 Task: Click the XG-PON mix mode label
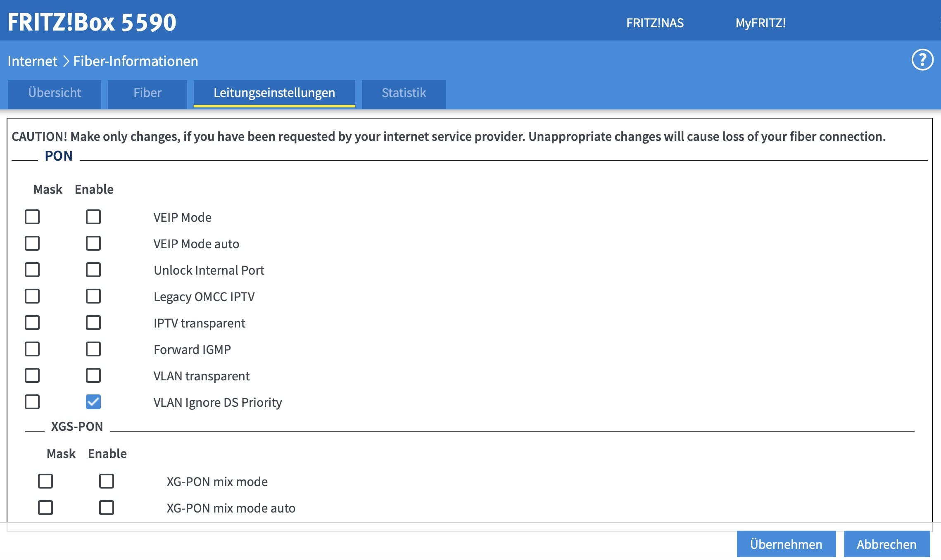click(x=217, y=482)
